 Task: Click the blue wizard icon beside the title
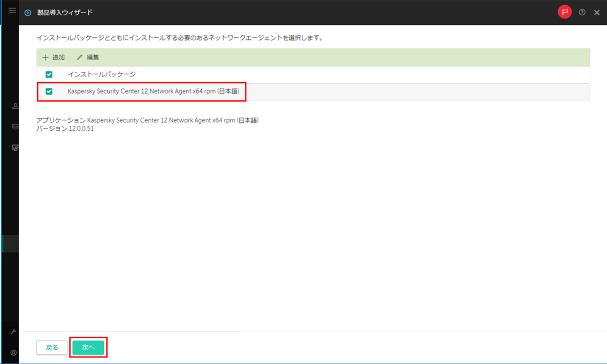click(28, 12)
